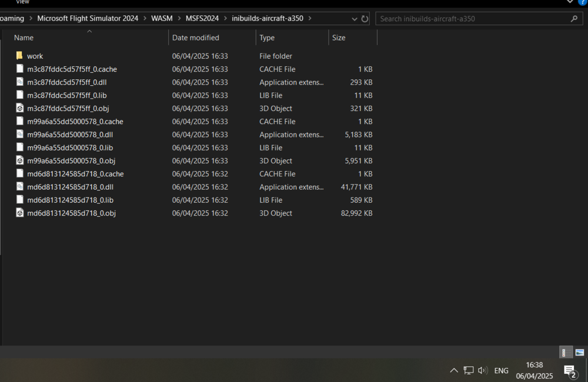588x382 pixels.
Task: Open the address bar dropdown arrow
Action: pos(355,18)
